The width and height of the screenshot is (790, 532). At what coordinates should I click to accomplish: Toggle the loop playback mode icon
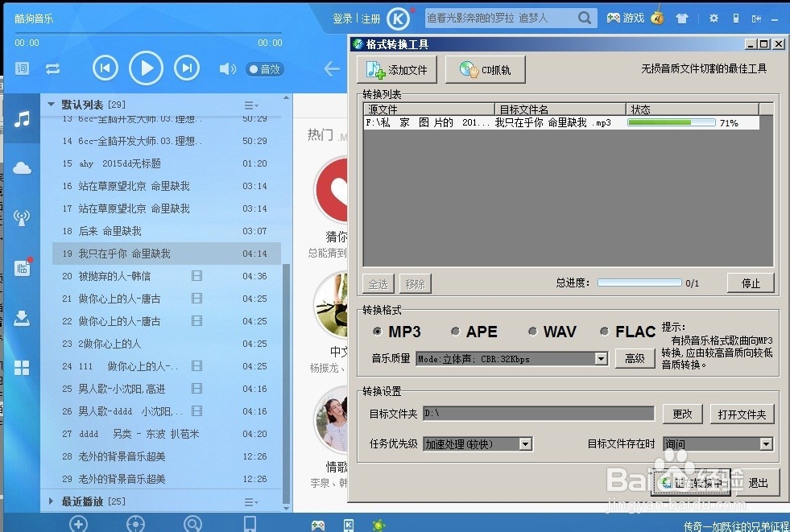[x=52, y=68]
